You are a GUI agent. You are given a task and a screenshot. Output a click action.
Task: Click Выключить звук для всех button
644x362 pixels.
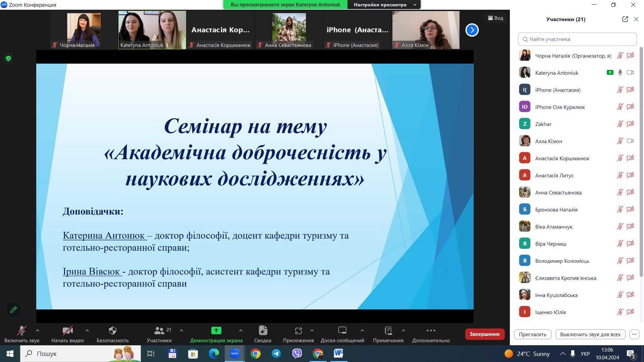tap(590, 334)
